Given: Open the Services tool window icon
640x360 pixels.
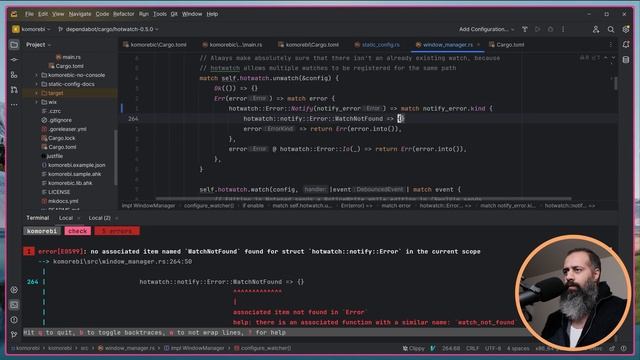Looking at the screenshot, I should point(14,290).
